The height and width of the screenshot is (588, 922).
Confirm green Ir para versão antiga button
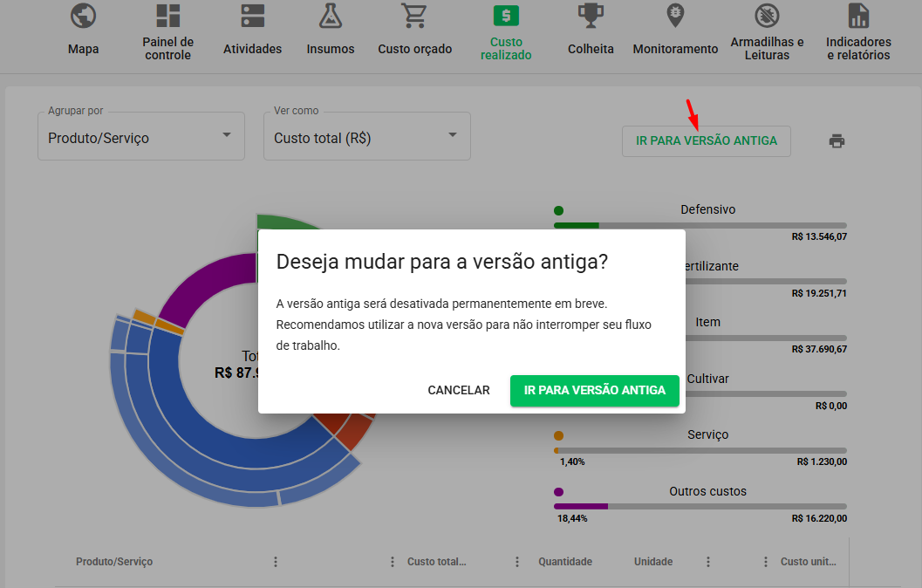point(594,390)
